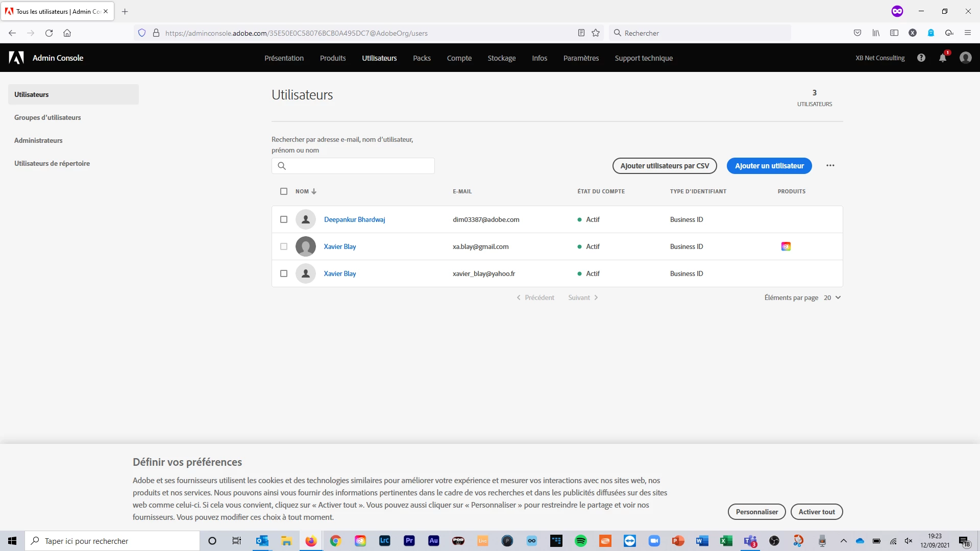
Task: Go to Groupes d'utilisateurs in sidebar
Action: pyautogui.click(x=47, y=117)
